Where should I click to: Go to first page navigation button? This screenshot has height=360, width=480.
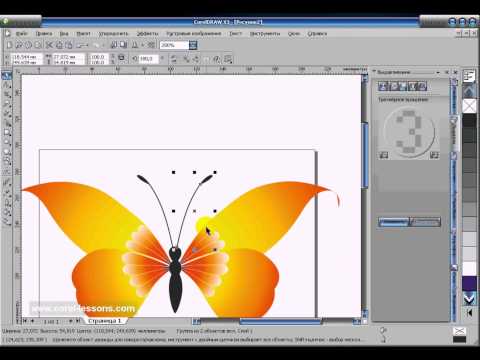[x=25, y=321]
